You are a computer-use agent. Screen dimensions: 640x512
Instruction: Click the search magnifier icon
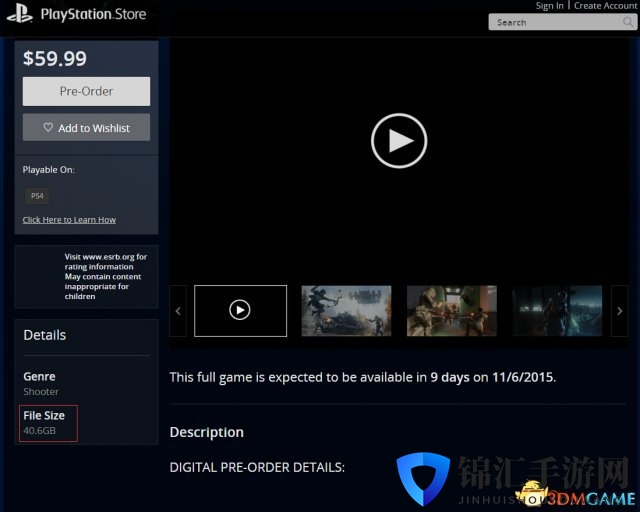pyautogui.click(x=628, y=22)
